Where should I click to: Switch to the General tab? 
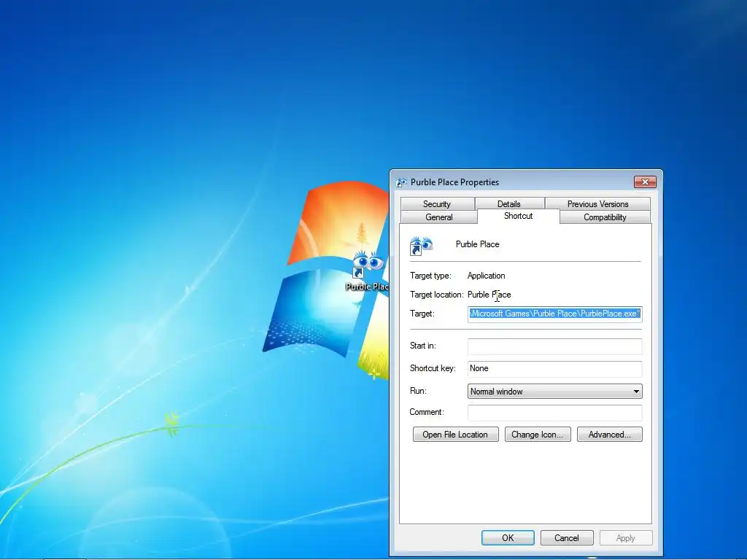[x=438, y=217]
